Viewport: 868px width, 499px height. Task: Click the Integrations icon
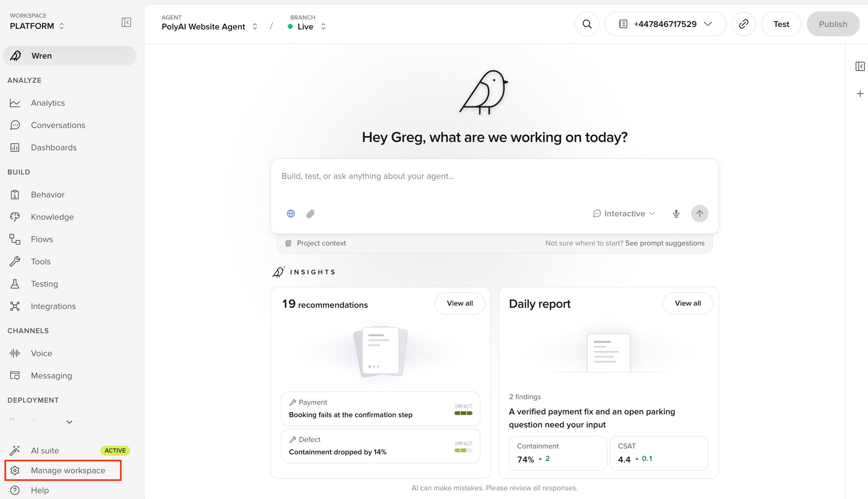[15, 306]
